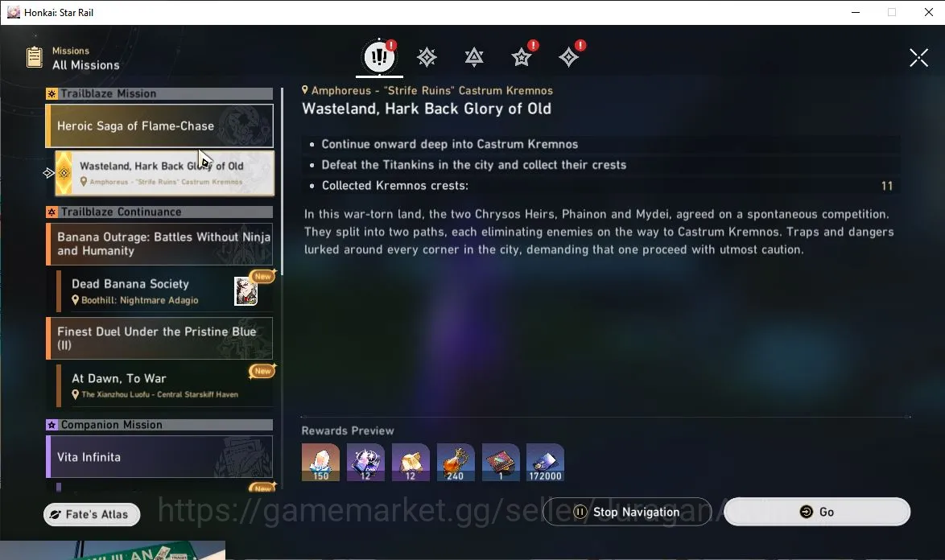This screenshot has height=560, width=945.
Task: Select Dead Banana Society mission
Action: [x=164, y=290]
